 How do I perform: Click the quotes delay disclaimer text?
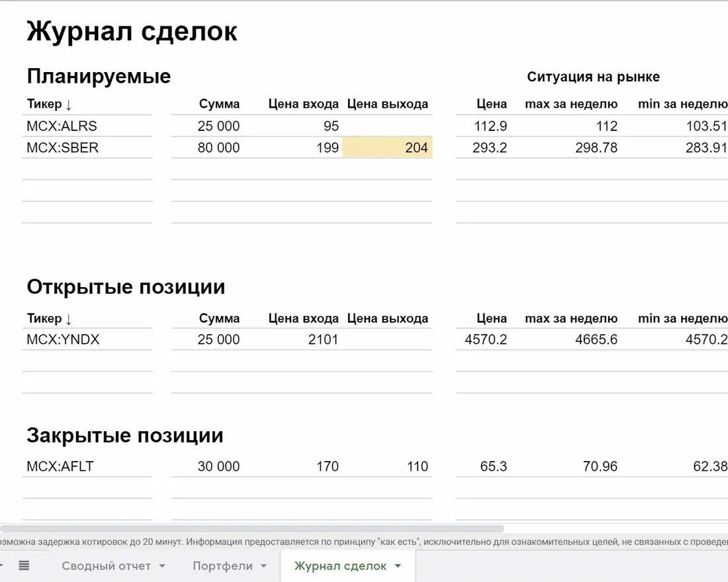pos(364,542)
